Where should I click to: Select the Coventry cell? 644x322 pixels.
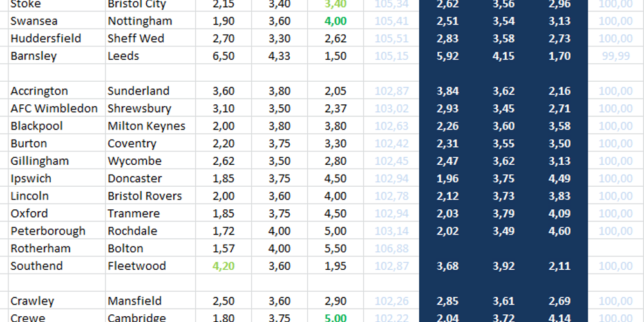150,144
